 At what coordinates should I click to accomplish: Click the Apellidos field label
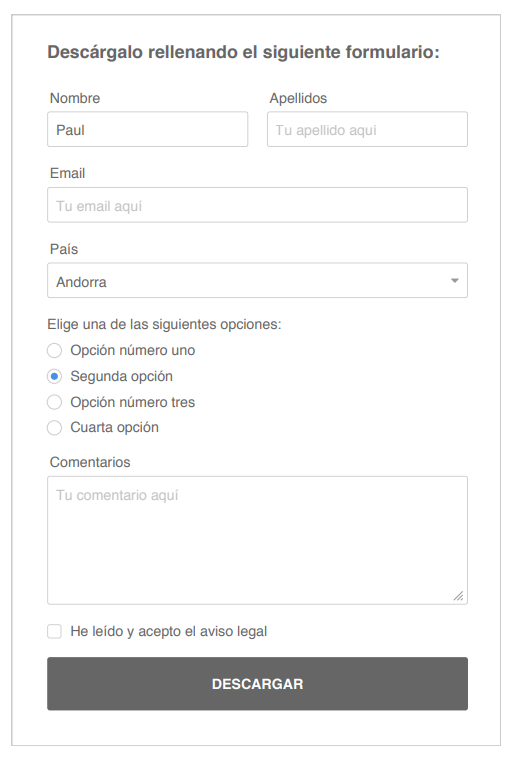click(x=298, y=98)
